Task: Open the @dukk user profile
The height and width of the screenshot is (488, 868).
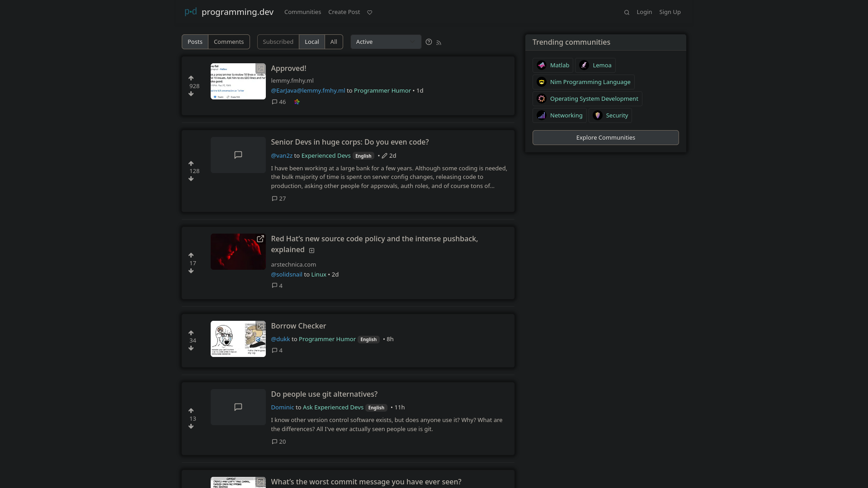Action: [x=280, y=339]
